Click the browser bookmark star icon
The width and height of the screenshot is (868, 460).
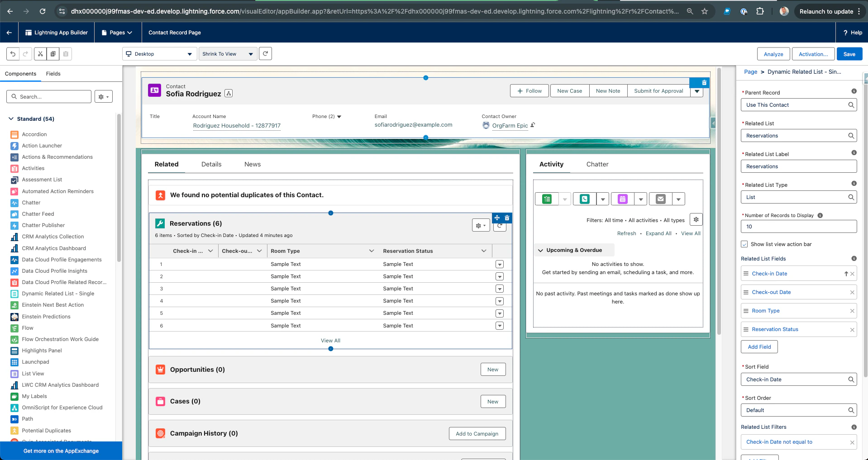pos(705,11)
